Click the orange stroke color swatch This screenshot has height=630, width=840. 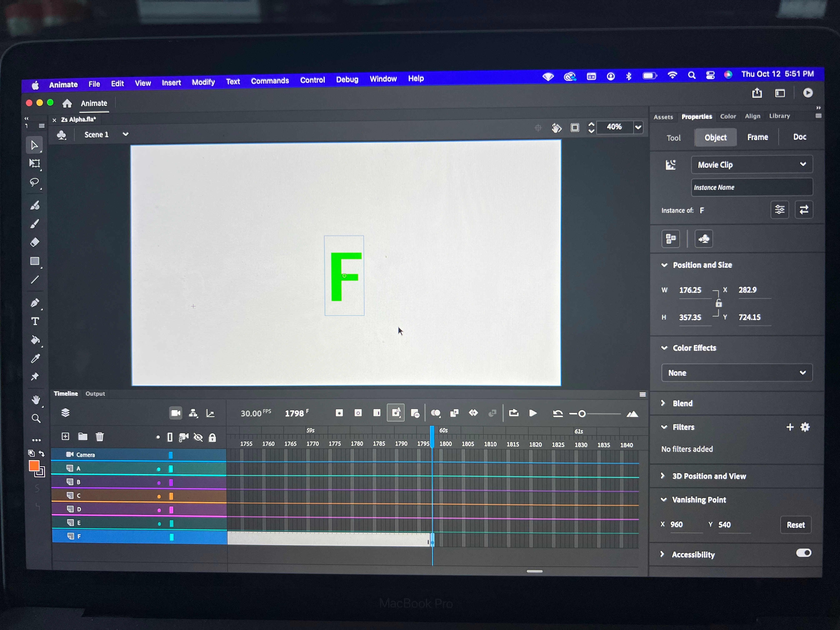click(x=34, y=466)
